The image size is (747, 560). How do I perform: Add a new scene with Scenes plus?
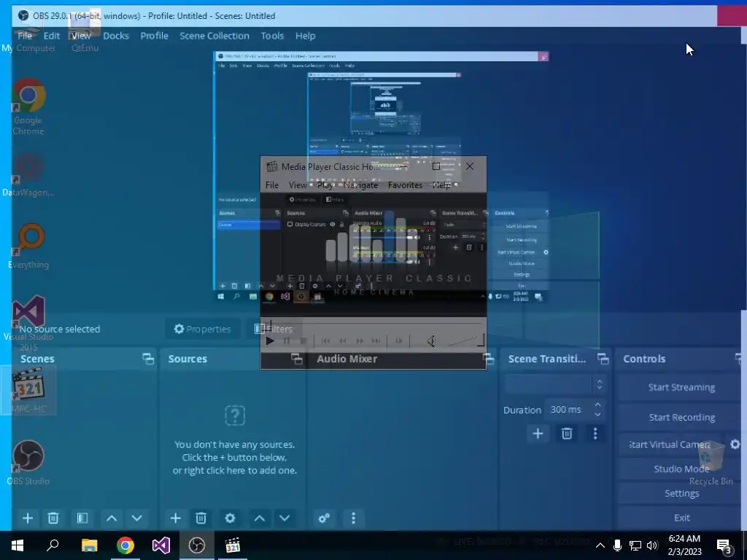[28, 518]
